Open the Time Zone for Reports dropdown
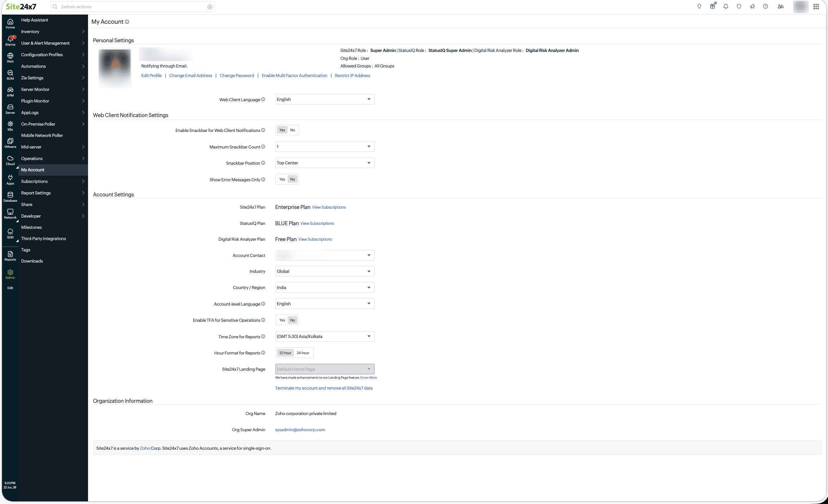828x504 pixels. 325,336
